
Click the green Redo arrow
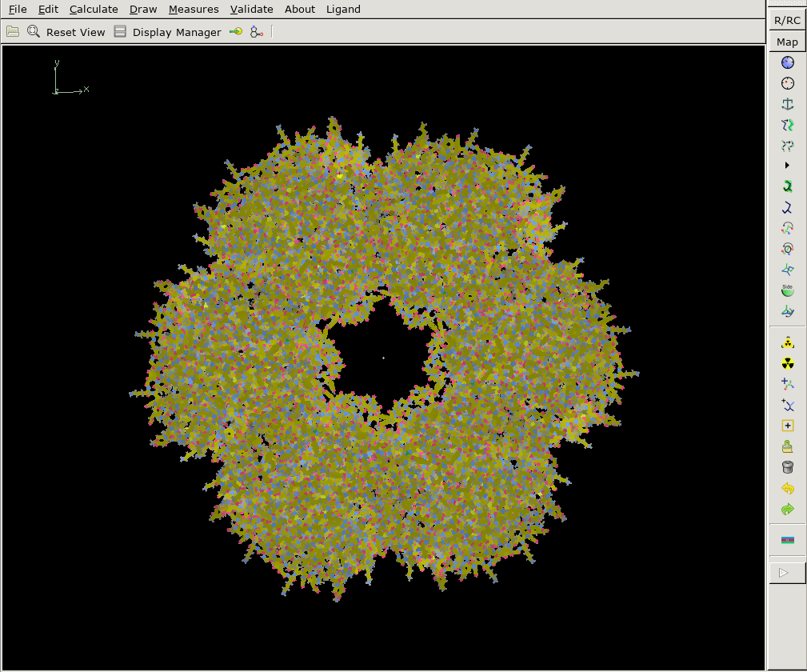[x=788, y=509]
